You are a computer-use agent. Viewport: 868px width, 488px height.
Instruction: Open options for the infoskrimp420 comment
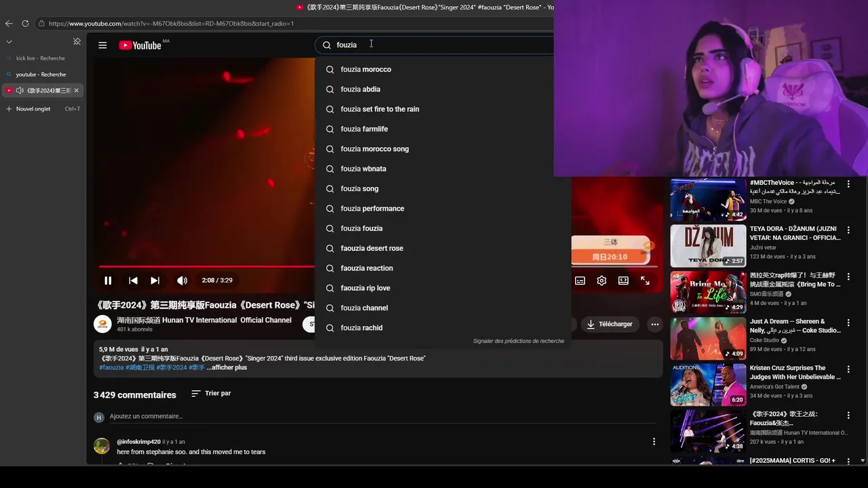click(x=654, y=441)
